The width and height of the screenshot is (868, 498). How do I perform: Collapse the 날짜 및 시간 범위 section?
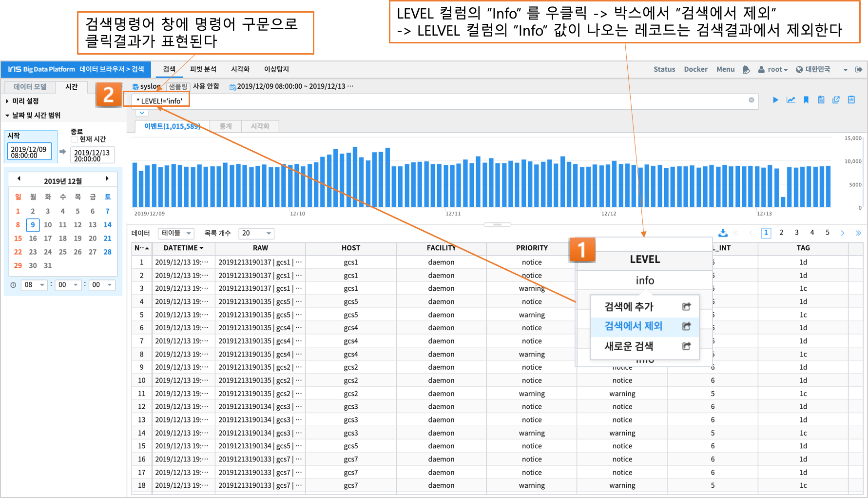pyautogui.click(x=33, y=116)
